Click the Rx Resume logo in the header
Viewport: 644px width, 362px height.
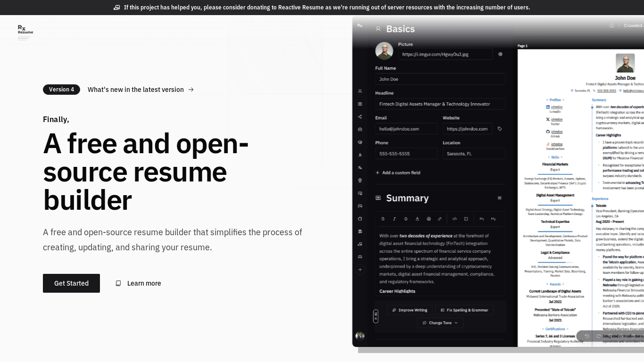[x=25, y=33]
